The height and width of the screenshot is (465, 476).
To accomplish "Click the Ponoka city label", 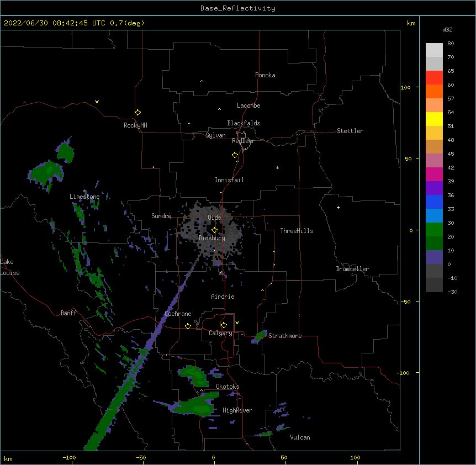I will (265, 75).
